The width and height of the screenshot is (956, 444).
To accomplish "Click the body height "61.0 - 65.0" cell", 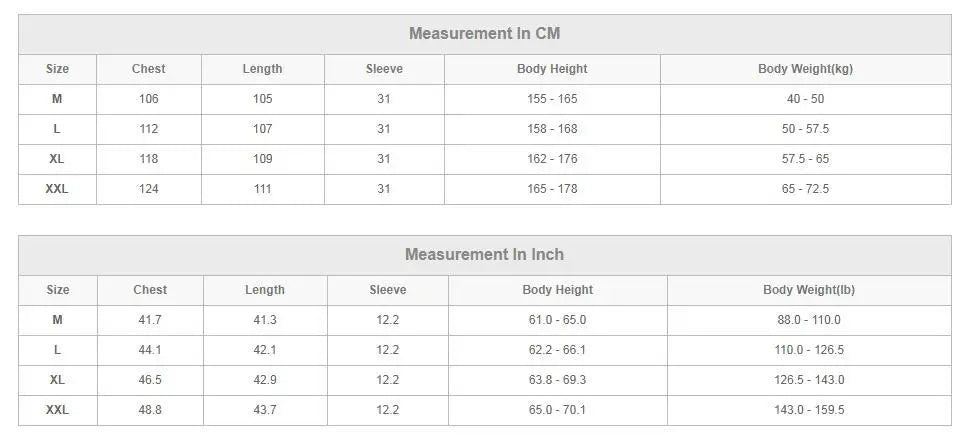I will coord(557,320).
